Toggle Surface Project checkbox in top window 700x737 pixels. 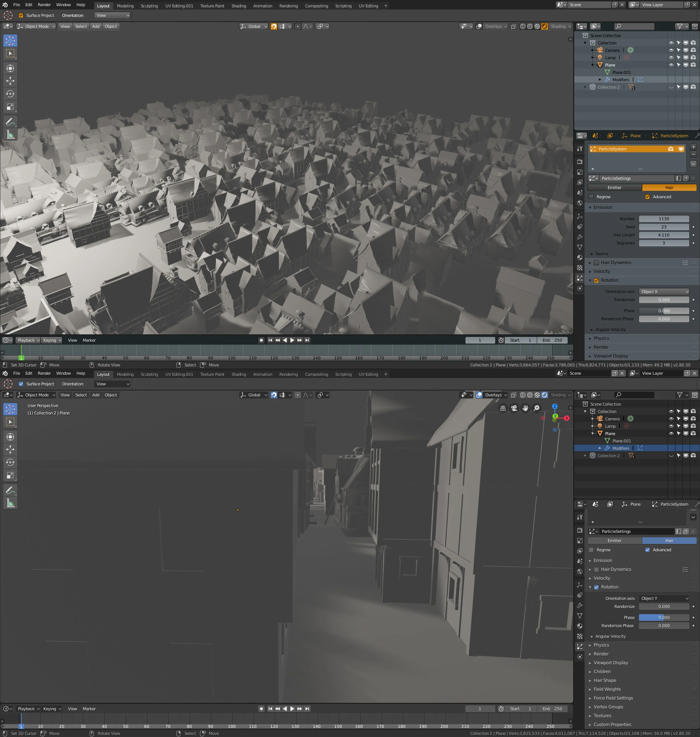pyautogui.click(x=21, y=15)
